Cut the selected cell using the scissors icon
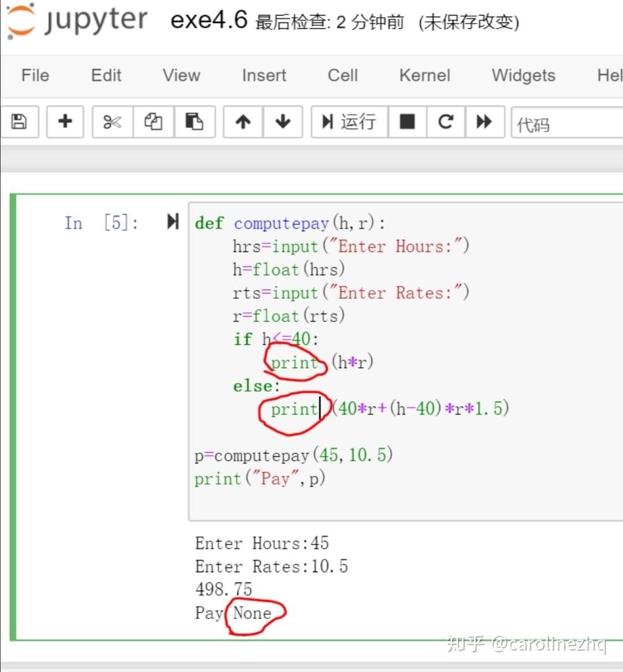 (x=111, y=122)
